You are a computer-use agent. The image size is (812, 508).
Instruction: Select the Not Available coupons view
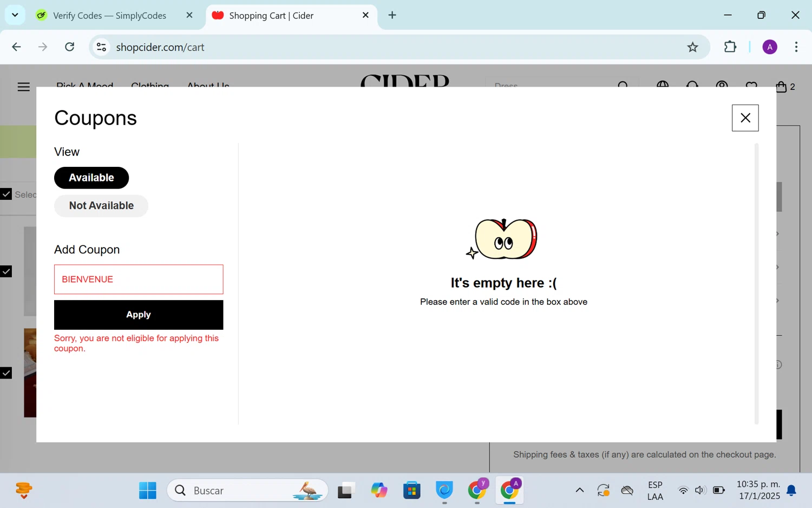(101, 206)
